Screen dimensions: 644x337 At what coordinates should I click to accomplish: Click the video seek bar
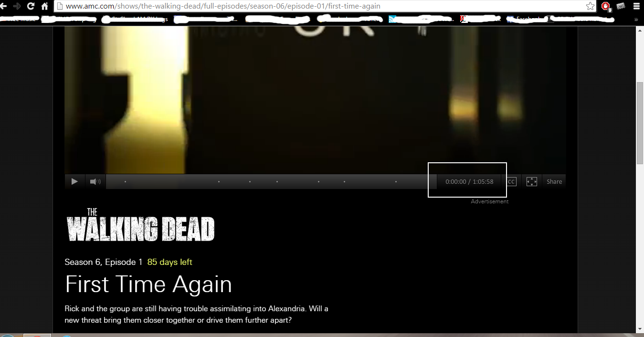(x=271, y=181)
